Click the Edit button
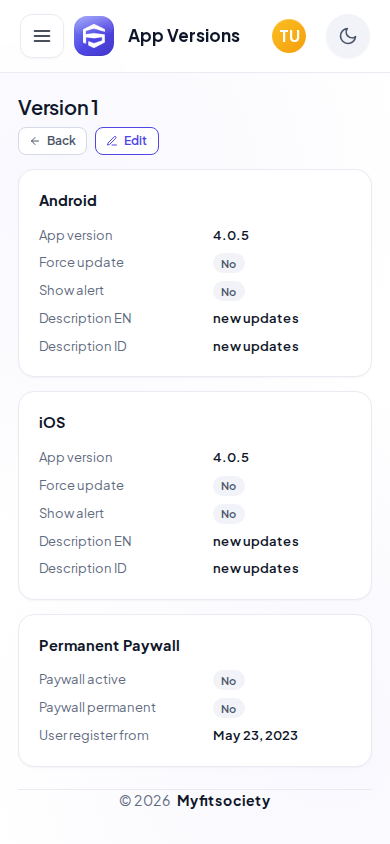Image resolution: width=390 pixels, height=844 pixels. (x=127, y=141)
